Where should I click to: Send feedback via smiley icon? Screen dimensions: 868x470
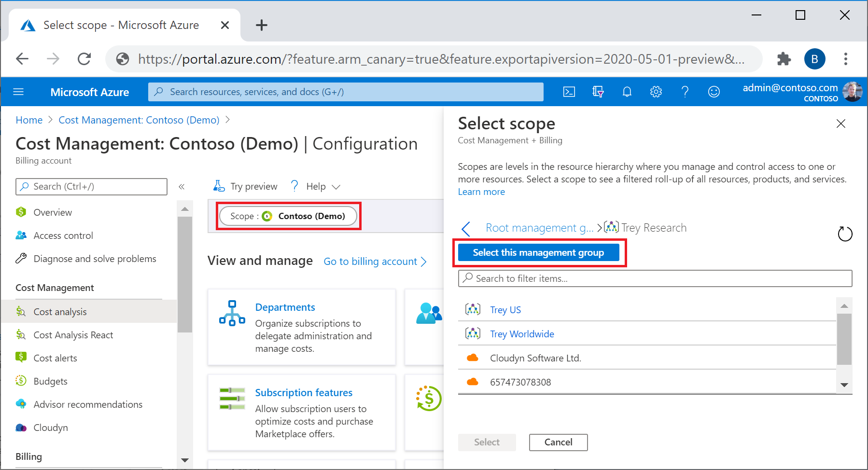point(714,92)
